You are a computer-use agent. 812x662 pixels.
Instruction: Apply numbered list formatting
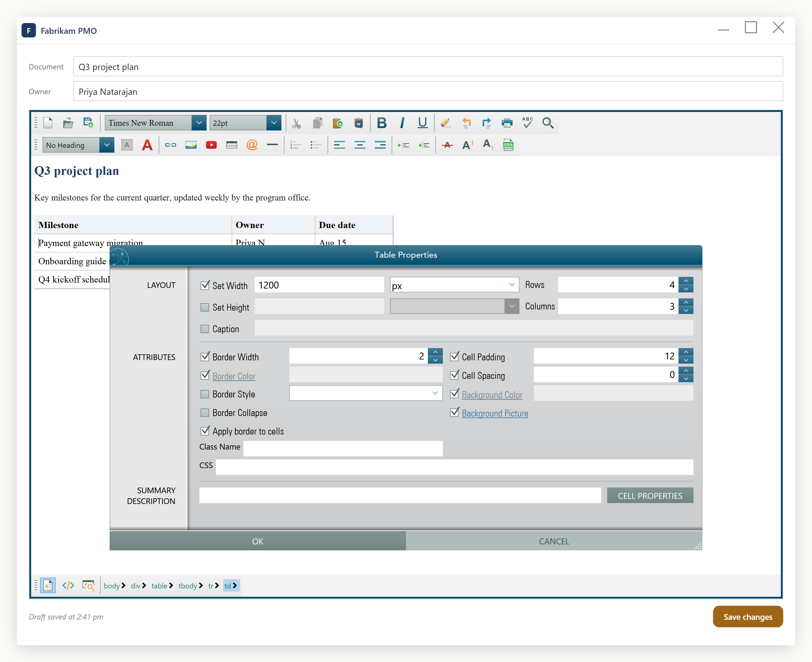pyautogui.click(x=296, y=145)
